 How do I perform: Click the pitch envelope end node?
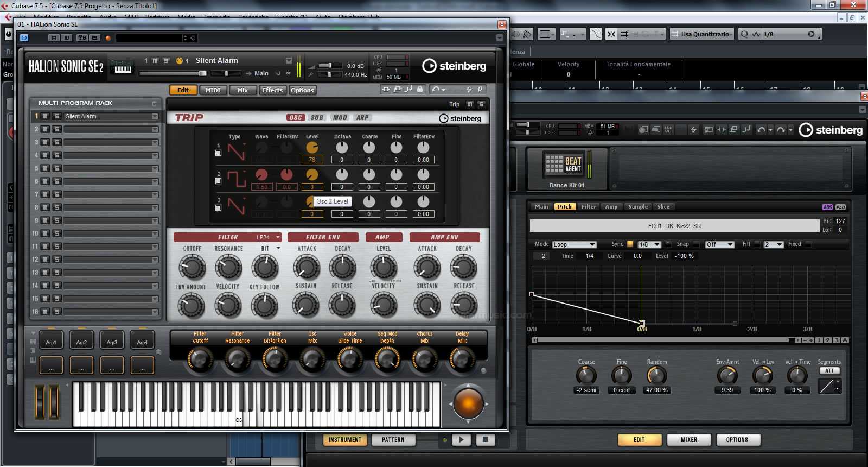tap(642, 324)
